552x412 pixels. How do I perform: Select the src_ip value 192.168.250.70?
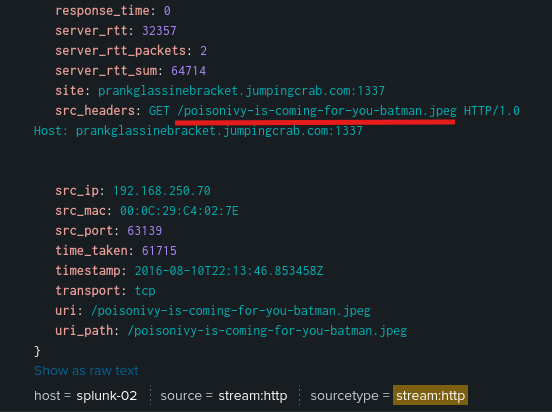point(162,191)
